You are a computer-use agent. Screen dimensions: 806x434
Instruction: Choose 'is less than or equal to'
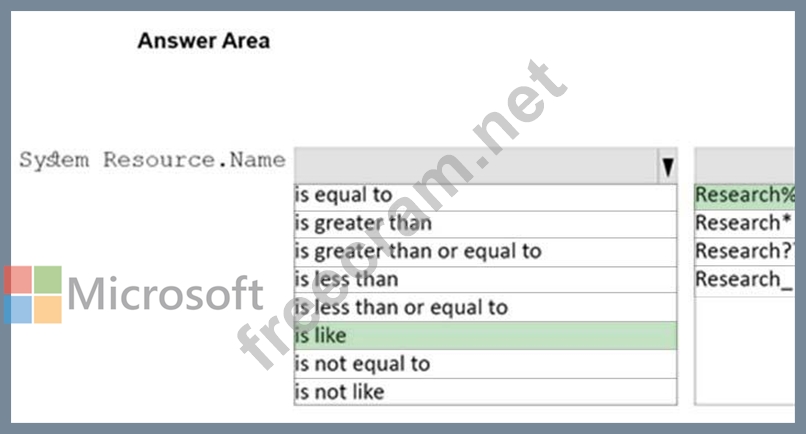(x=485, y=308)
